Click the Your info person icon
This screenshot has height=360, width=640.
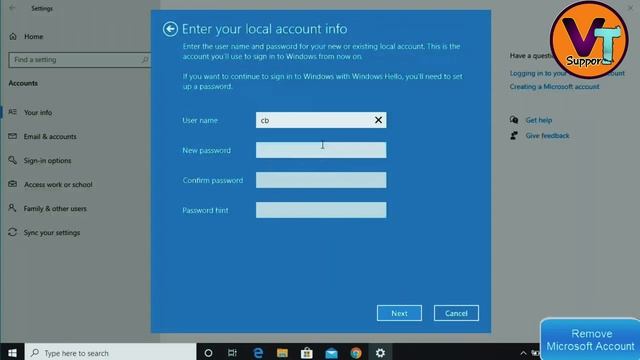tap(13, 112)
